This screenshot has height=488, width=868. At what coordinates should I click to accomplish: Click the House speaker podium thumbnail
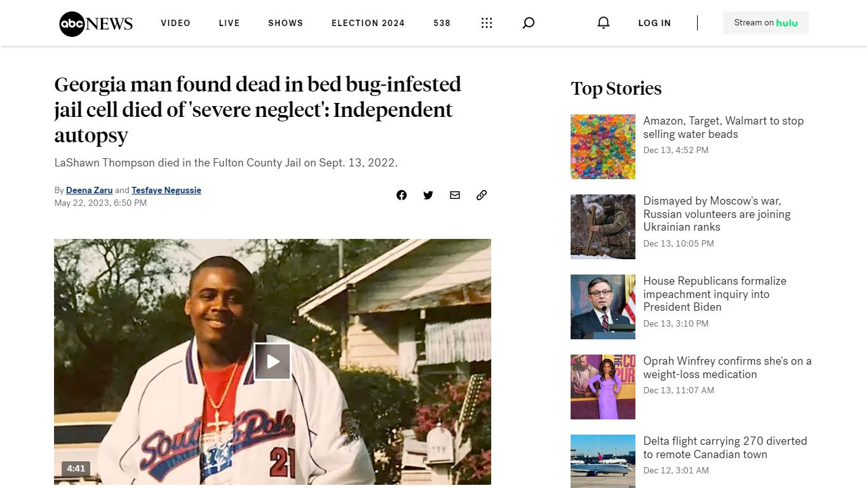pyautogui.click(x=603, y=307)
